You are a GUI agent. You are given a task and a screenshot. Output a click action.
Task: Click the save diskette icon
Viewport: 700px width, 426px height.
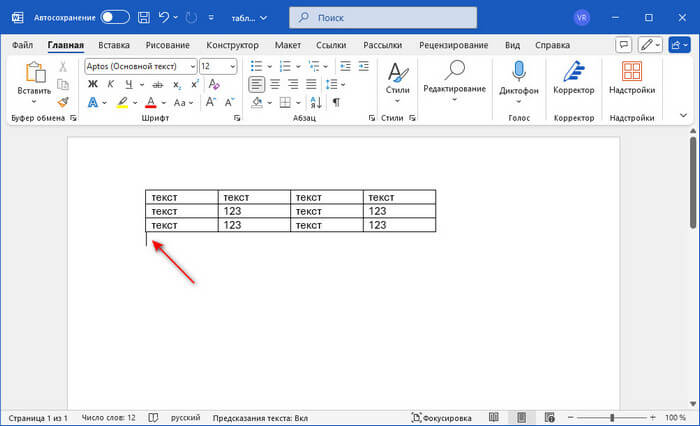(145, 17)
